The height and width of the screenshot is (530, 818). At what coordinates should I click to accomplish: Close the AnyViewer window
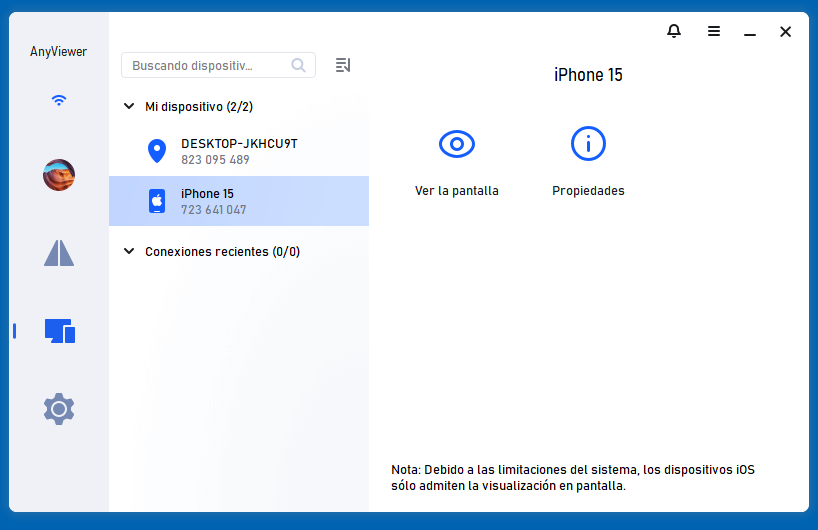[786, 32]
